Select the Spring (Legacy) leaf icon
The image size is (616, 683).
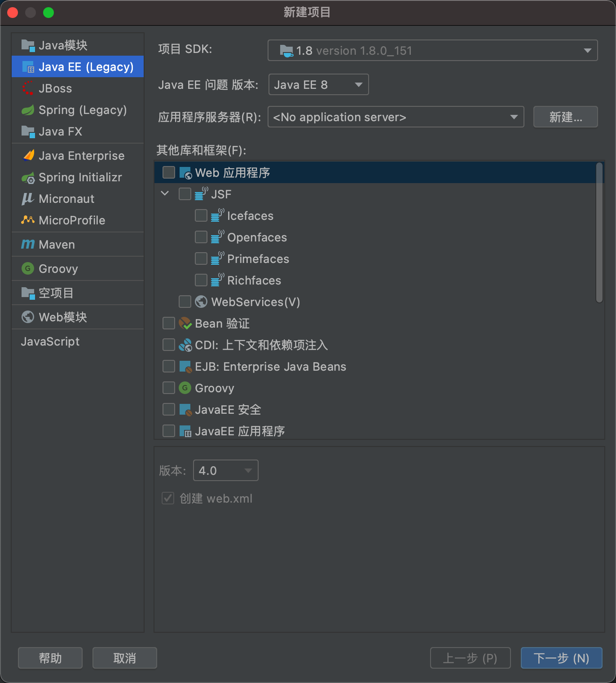[27, 110]
